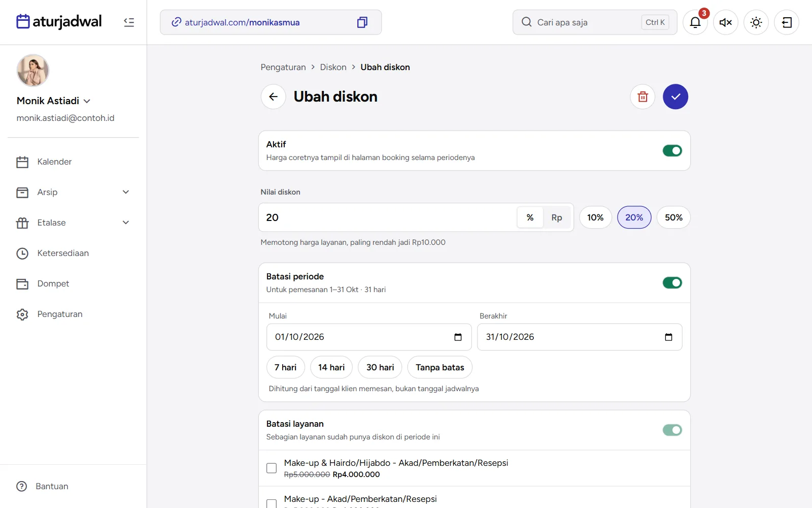
Task: Toggle the Batasi periode switch
Action: pyautogui.click(x=672, y=282)
